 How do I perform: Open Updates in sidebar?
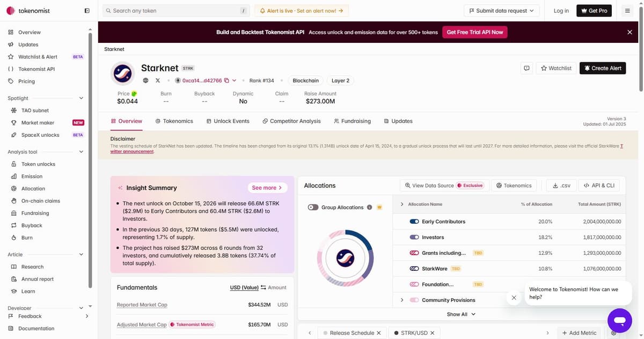28,45
